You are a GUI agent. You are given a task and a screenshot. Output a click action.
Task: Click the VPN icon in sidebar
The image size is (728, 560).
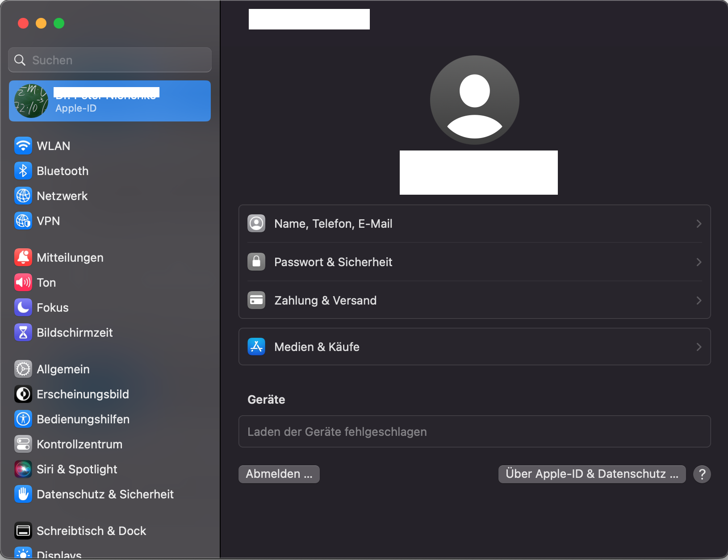coord(23,221)
